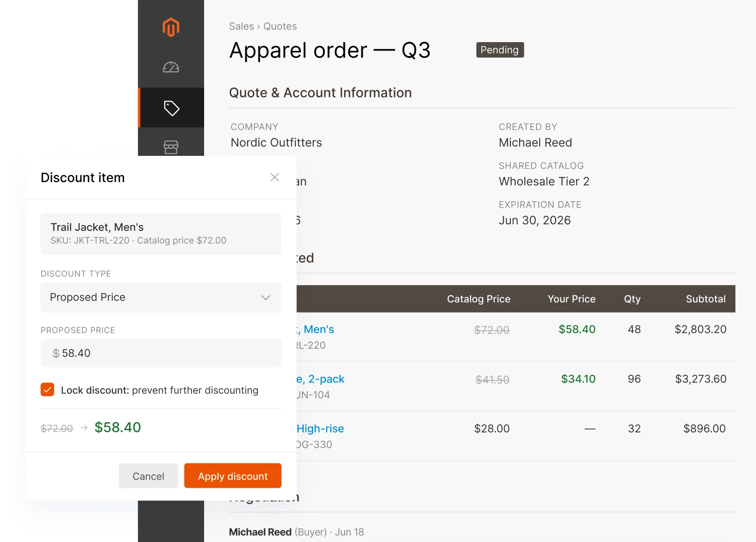
Task: Click the $58.40 price in table
Action: click(577, 329)
